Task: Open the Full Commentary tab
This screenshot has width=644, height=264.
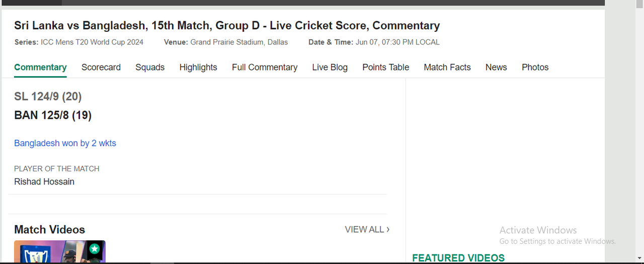Action: pyautogui.click(x=265, y=68)
